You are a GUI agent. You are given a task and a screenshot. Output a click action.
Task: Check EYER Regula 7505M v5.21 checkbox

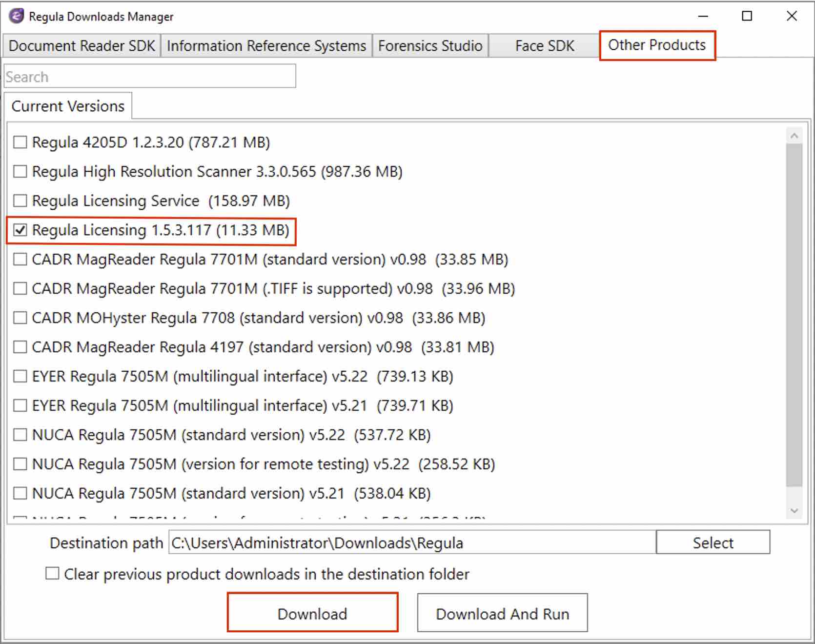pos(20,405)
